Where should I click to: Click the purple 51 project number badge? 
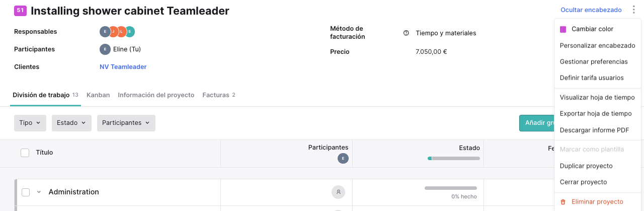coord(20,10)
